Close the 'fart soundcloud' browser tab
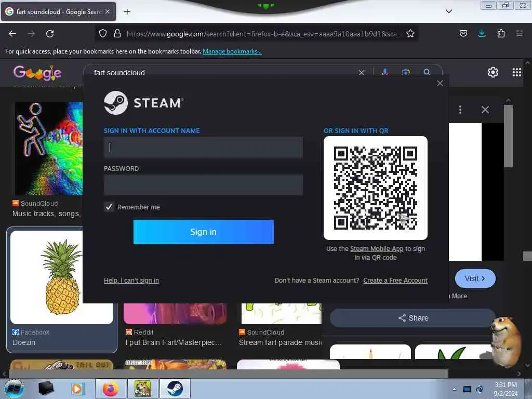 108,11
